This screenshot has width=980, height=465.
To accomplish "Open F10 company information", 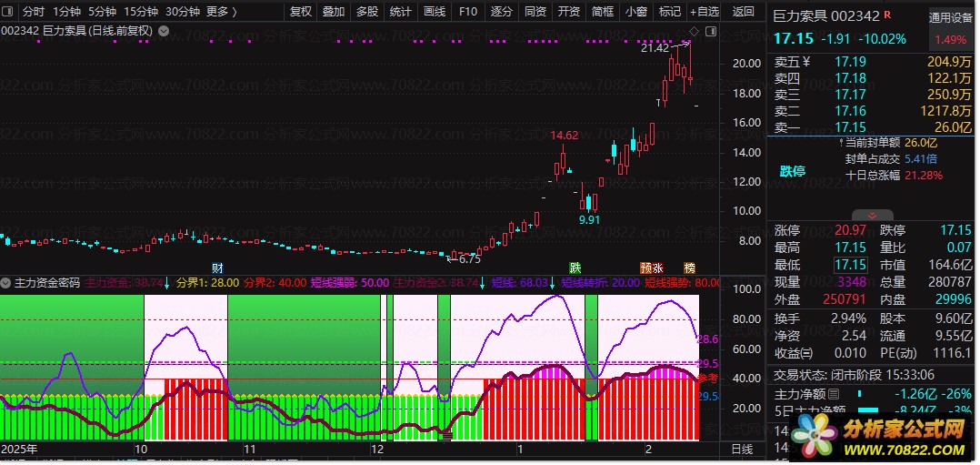I will [x=467, y=11].
